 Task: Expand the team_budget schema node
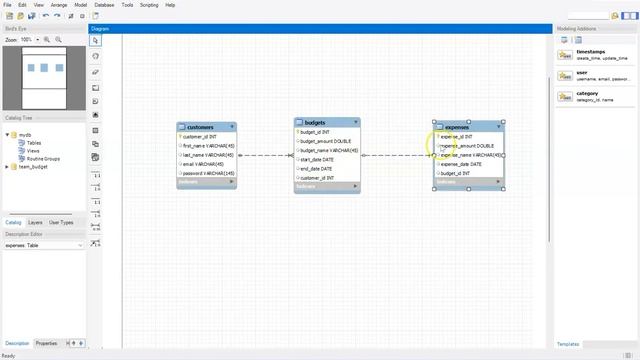[7, 167]
